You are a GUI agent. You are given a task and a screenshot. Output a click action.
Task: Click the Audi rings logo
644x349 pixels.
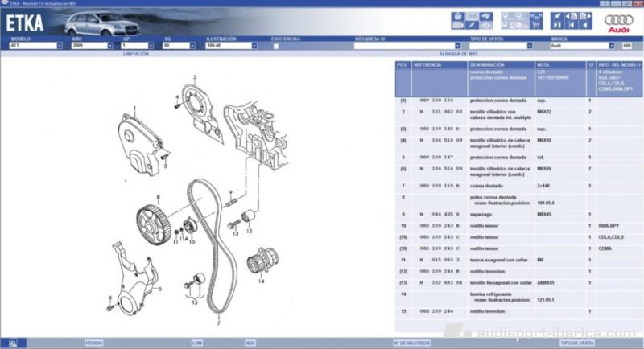pos(618,23)
